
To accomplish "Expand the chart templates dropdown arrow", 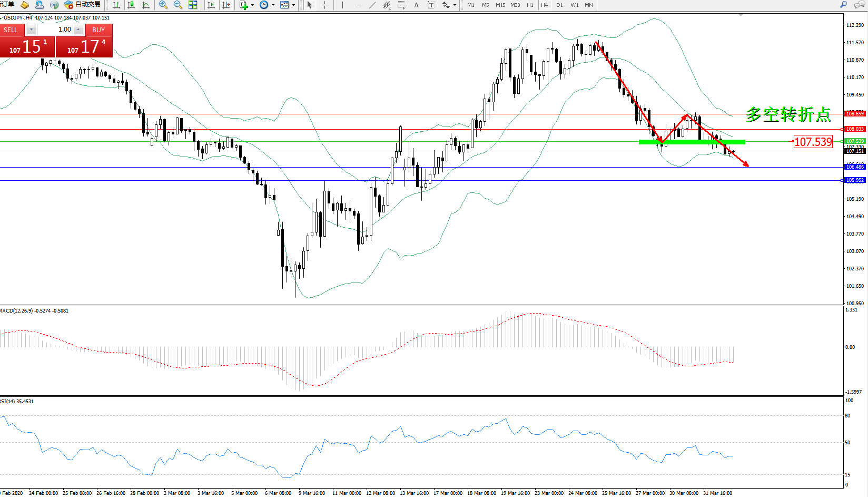I will [x=293, y=5].
